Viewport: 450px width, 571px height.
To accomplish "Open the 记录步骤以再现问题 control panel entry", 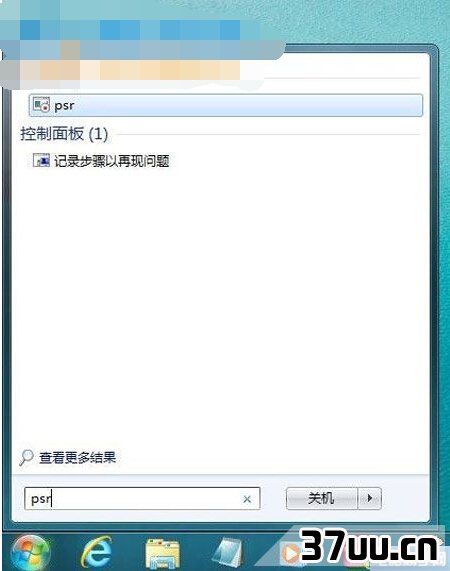I will click(111, 161).
